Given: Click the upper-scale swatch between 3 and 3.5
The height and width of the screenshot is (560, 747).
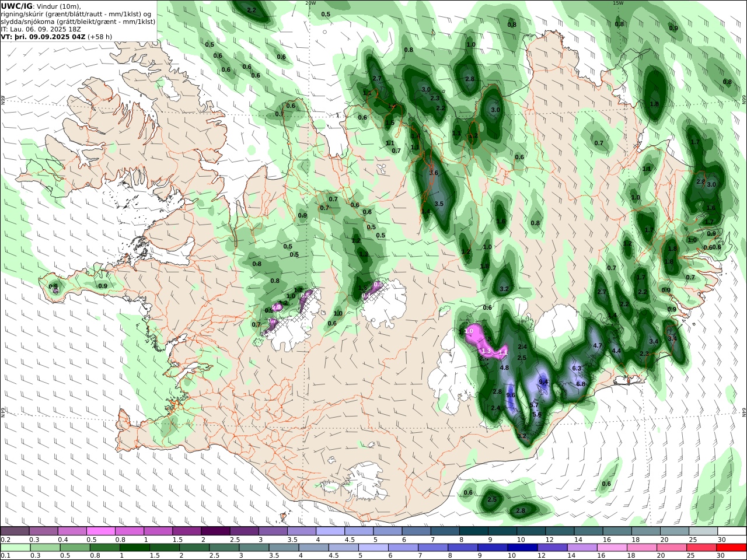Looking at the screenshot, I should (x=272, y=531).
